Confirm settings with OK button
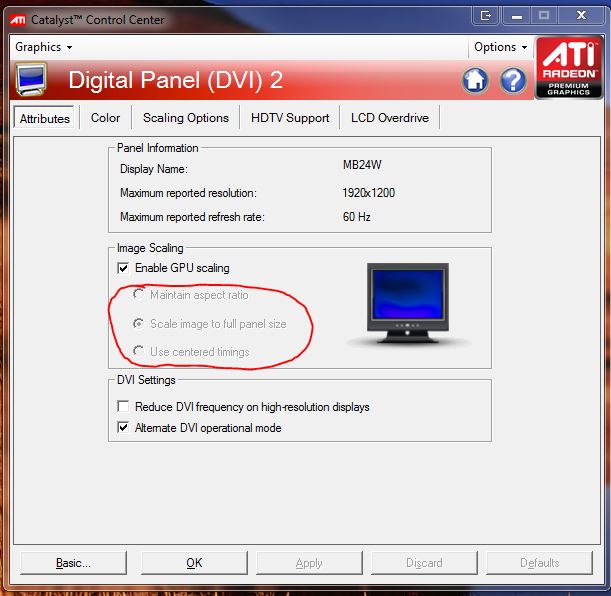Viewport: 611px width, 596px height. point(194,563)
